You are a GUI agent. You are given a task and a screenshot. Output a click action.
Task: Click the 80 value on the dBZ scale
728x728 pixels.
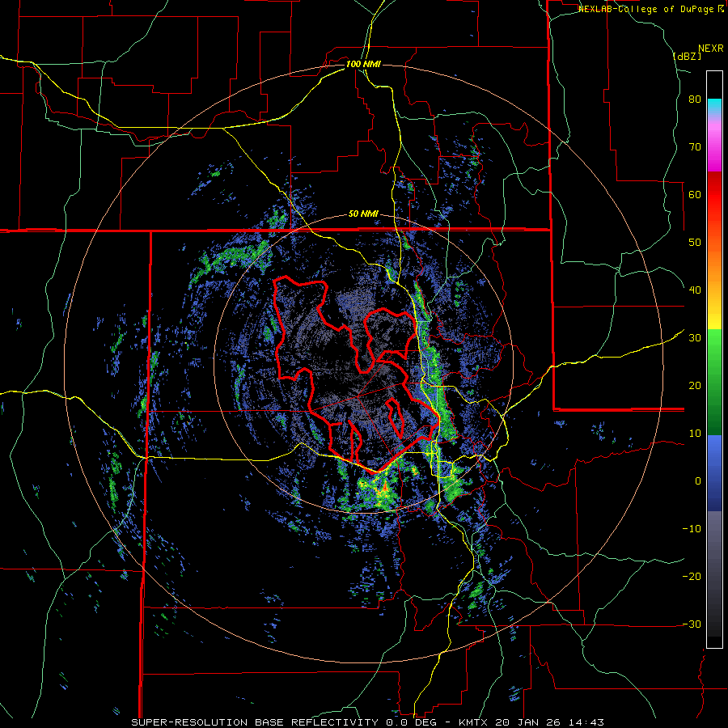point(695,99)
